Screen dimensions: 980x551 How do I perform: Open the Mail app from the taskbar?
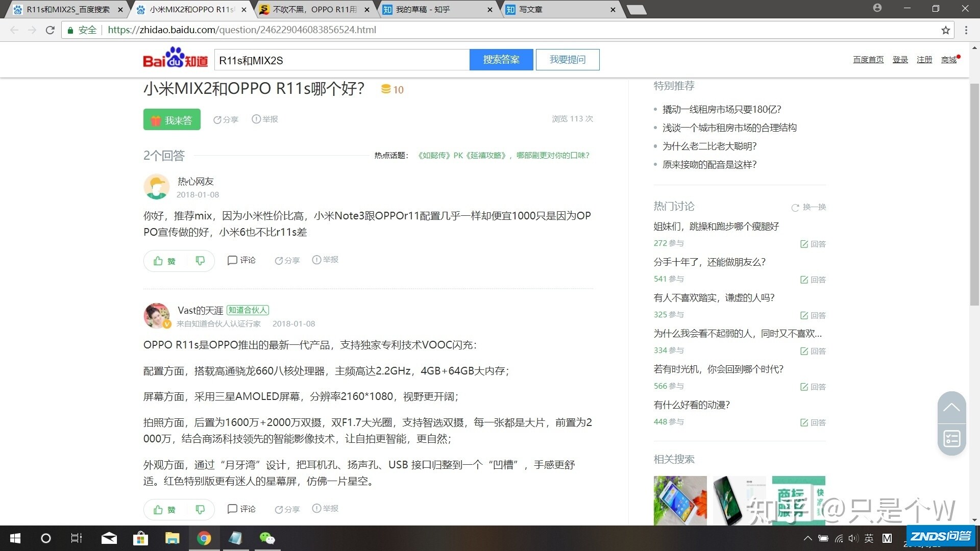(x=109, y=538)
